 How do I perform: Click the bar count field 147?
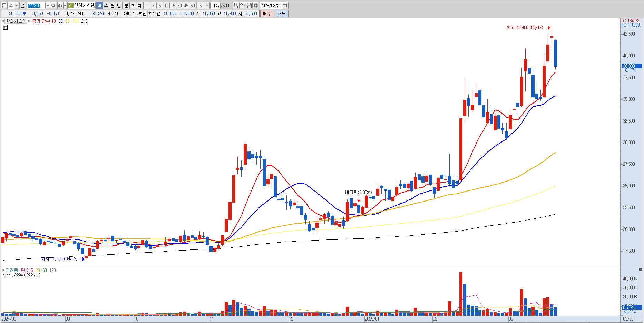[x=216, y=6]
